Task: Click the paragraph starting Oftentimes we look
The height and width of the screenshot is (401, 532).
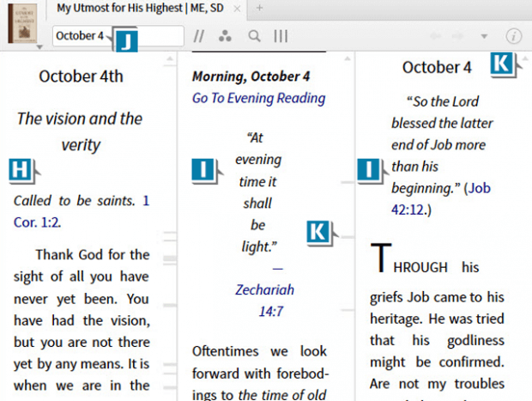Action: (259, 373)
